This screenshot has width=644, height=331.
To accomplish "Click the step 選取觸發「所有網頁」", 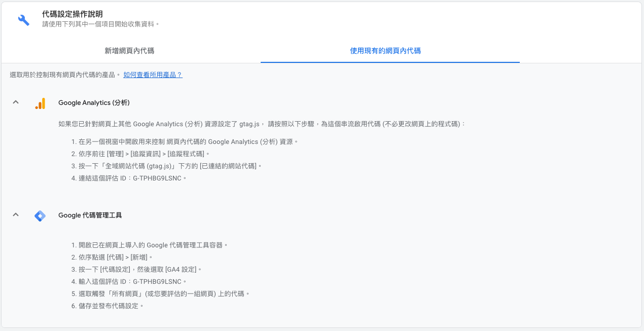I will pyautogui.click(x=161, y=294).
